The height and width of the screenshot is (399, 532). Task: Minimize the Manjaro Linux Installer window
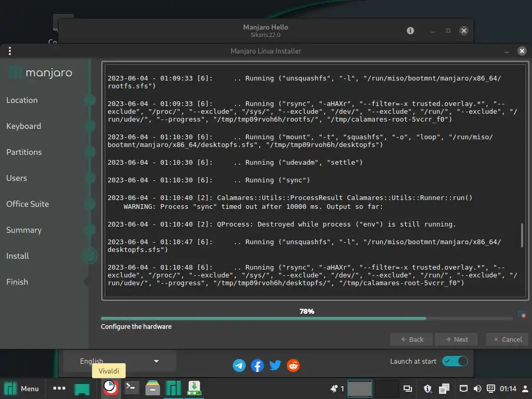[x=507, y=51]
